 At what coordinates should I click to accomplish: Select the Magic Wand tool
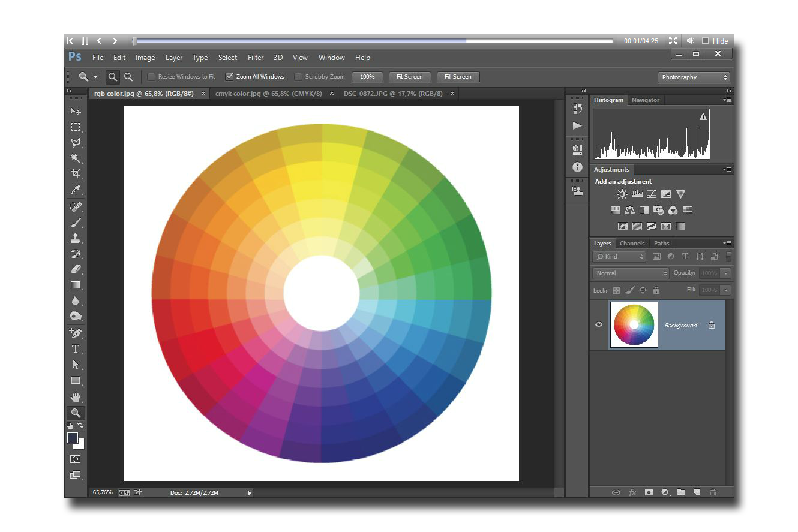(x=76, y=158)
